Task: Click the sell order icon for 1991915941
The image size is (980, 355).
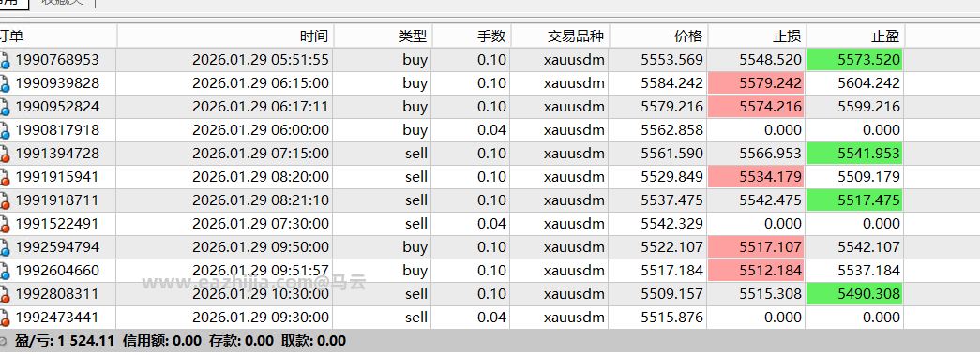Action: coord(5,177)
